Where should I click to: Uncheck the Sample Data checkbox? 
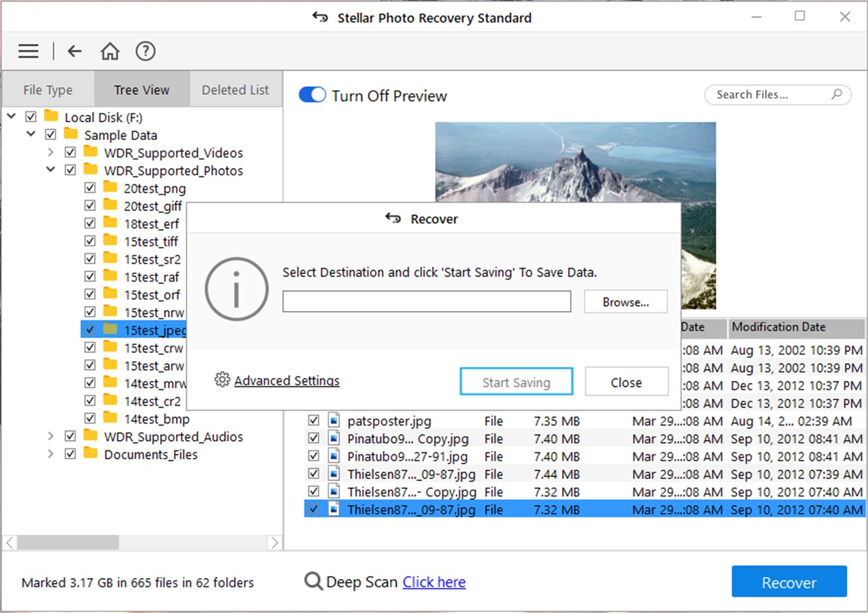tap(51, 135)
